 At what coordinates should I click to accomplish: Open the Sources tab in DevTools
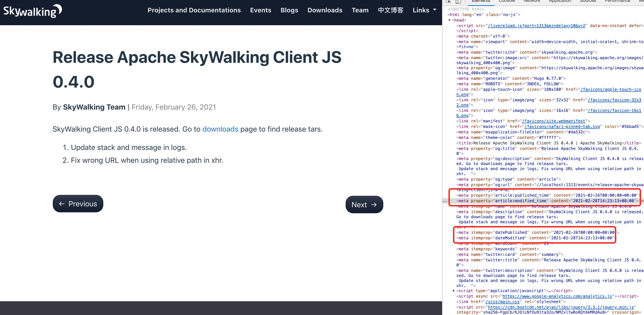588,1
